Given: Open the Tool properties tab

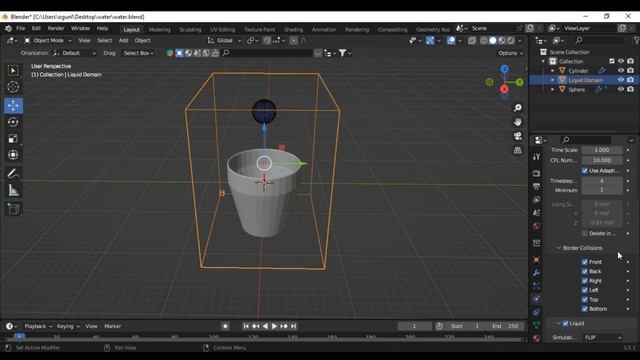Looking at the screenshot, I should pos(536,157).
